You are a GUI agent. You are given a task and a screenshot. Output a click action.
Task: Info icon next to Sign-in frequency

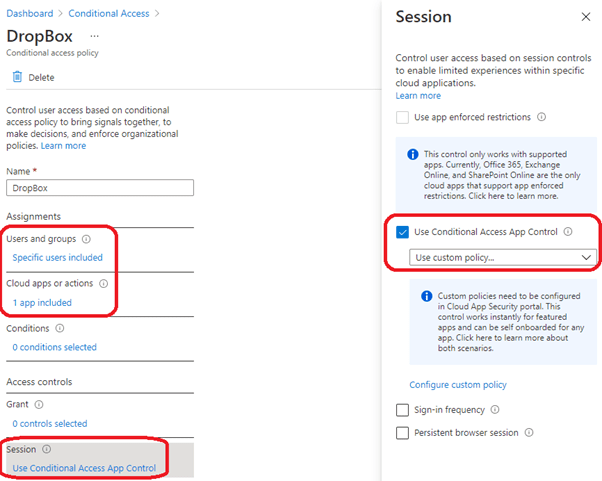tap(495, 410)
